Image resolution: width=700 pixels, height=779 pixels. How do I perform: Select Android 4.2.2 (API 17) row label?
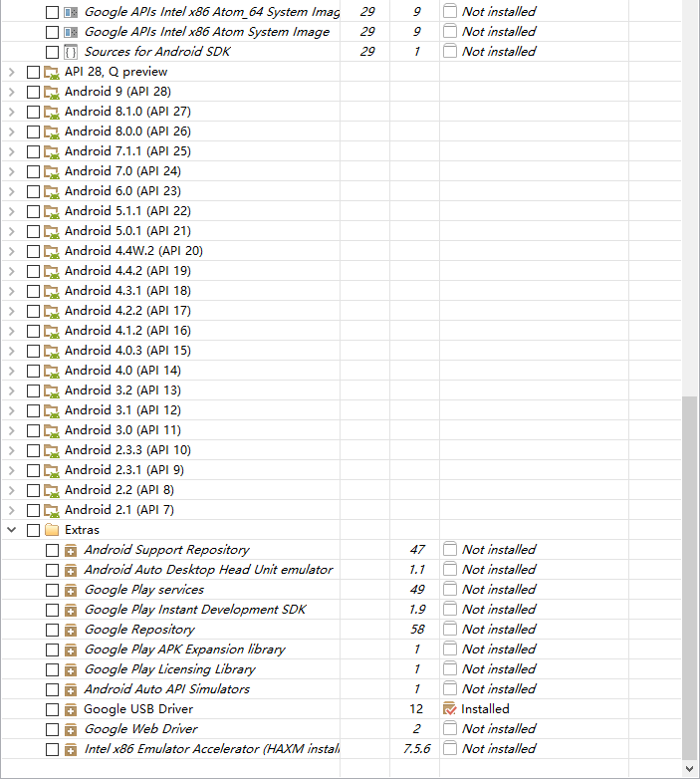point(127,311)
